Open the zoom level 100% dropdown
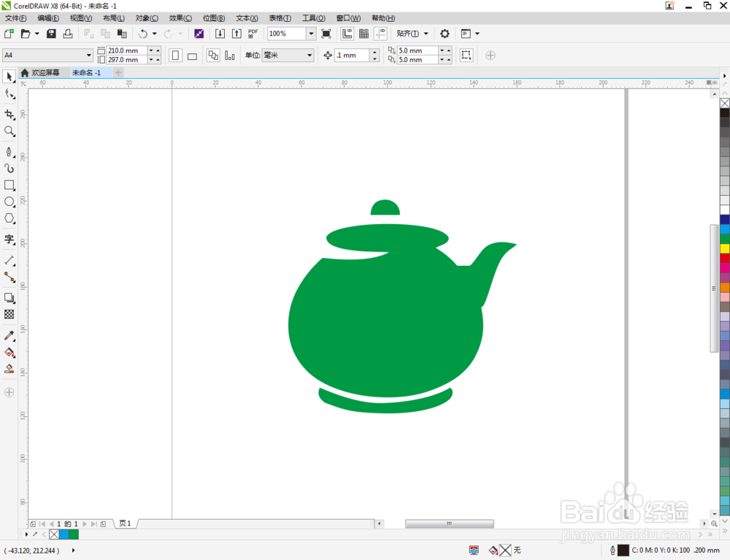This screenshot has height=560, width=730. coord(311,34)
